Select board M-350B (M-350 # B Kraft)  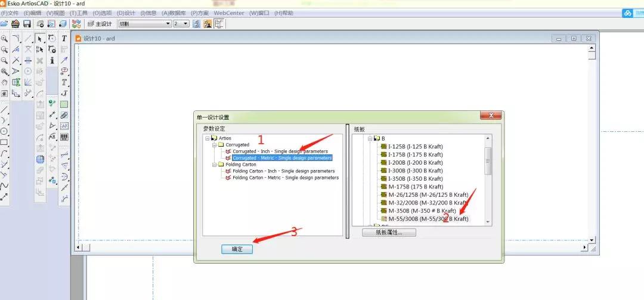click(x=422, y=211)
